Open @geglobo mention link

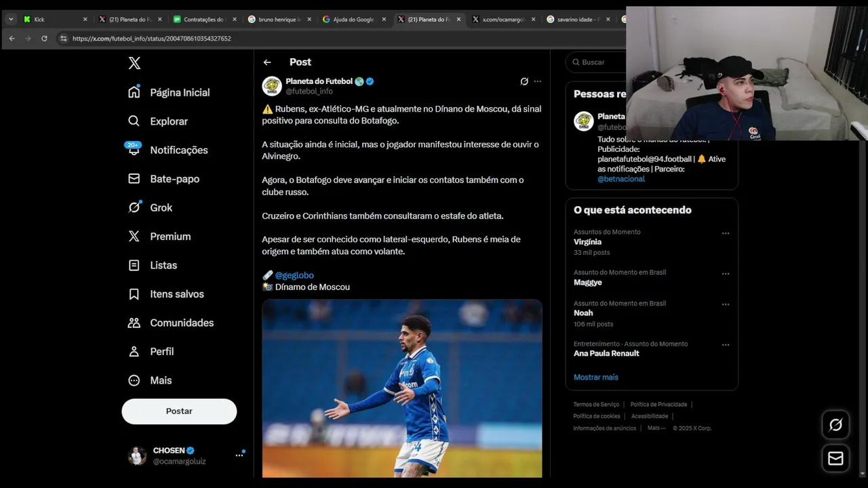(294, 275)
